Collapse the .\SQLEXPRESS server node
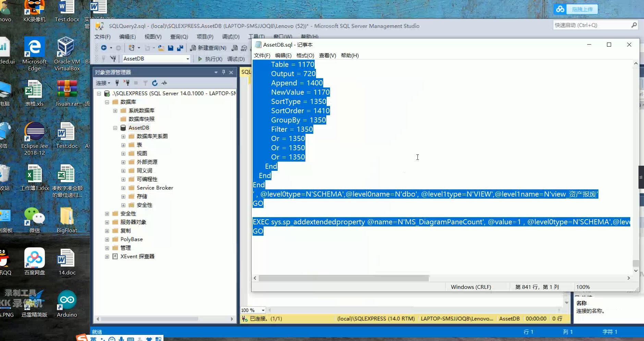The width and height of the screenshot is (644, 341). tap(99, 93)
